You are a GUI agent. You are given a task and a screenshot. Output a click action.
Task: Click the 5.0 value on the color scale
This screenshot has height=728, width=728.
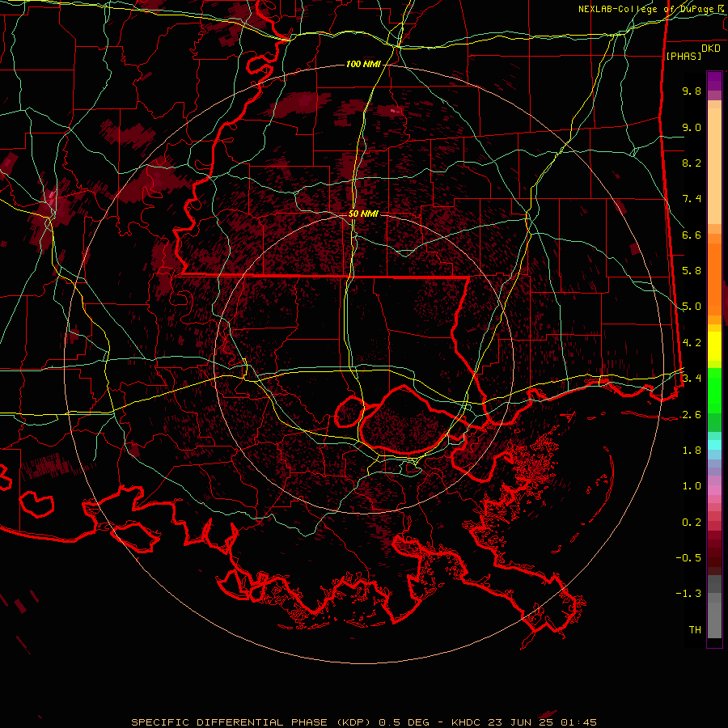692,307
